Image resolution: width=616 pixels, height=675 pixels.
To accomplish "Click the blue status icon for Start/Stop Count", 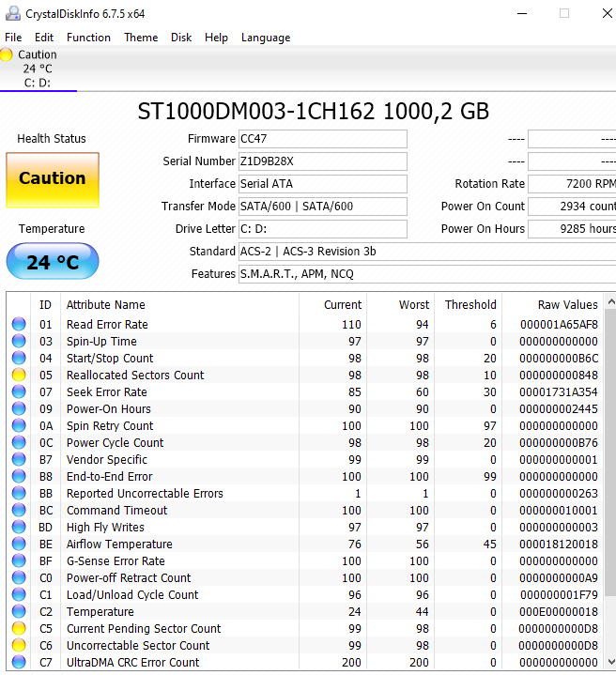I will [x=19, y=358].
